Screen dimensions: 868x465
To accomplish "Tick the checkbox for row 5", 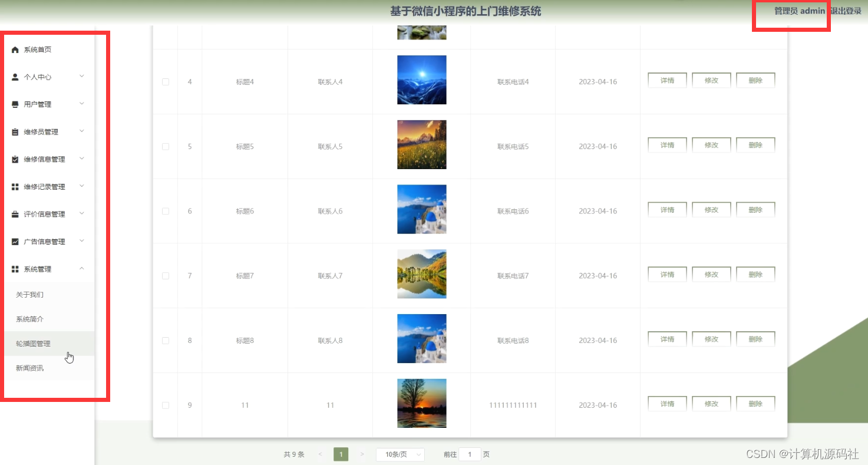I will 166,147.
